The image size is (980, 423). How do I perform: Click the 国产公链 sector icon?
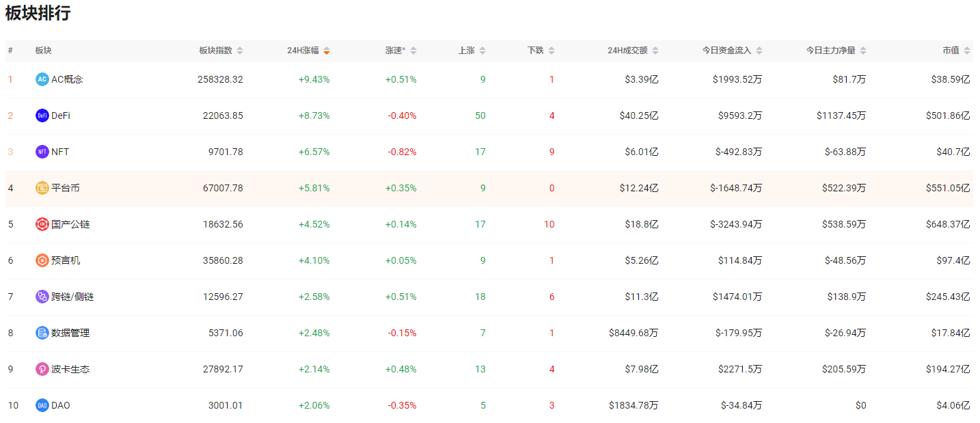click(x=42, y=224)
